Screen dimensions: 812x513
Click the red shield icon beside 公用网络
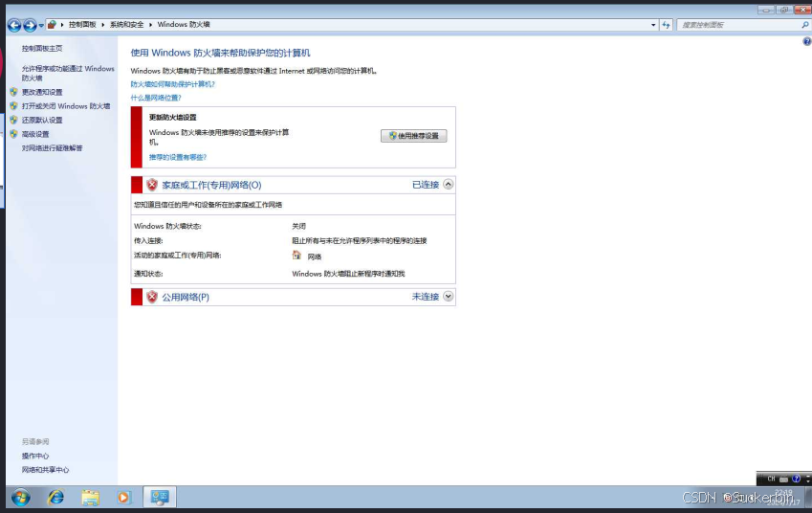[152, 297]
